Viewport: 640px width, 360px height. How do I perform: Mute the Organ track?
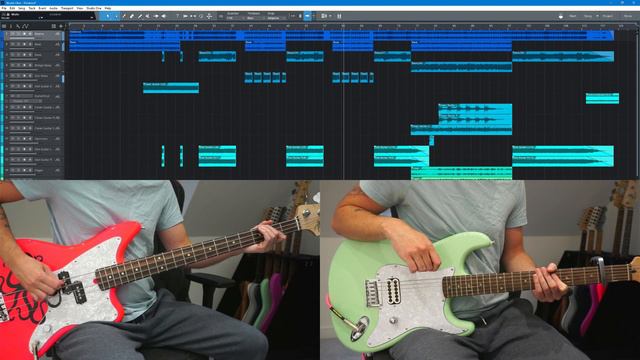pos(12,171)
